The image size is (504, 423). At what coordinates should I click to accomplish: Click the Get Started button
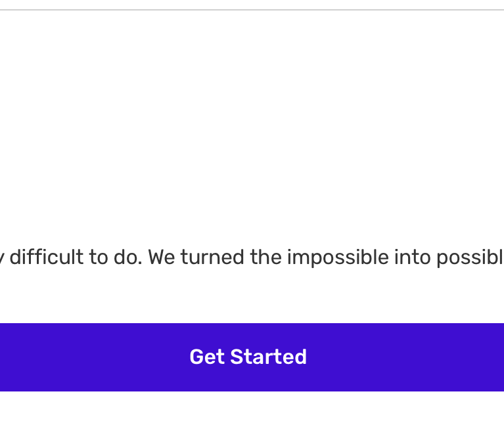(x=252, y=357)
